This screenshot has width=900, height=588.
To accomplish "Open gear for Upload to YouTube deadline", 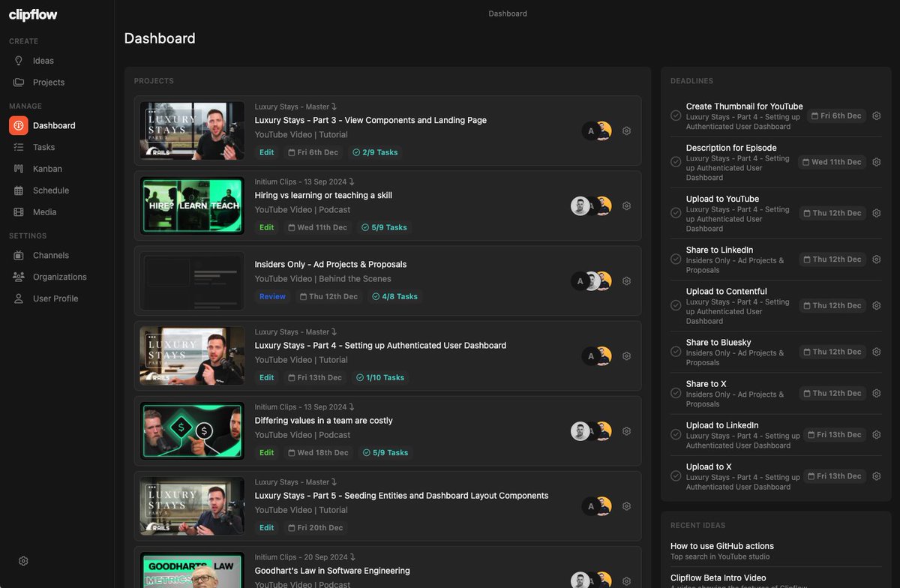I will pos(876,213).
